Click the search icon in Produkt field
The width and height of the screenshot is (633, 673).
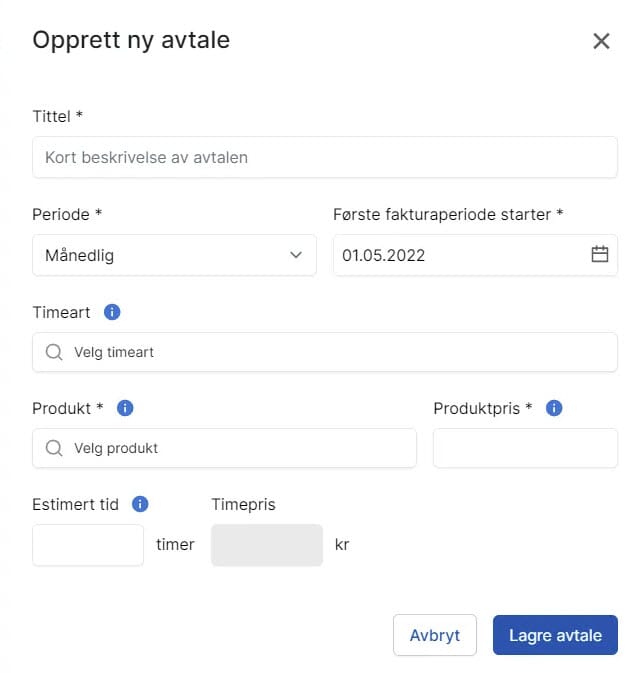click(x=54, y=448)
